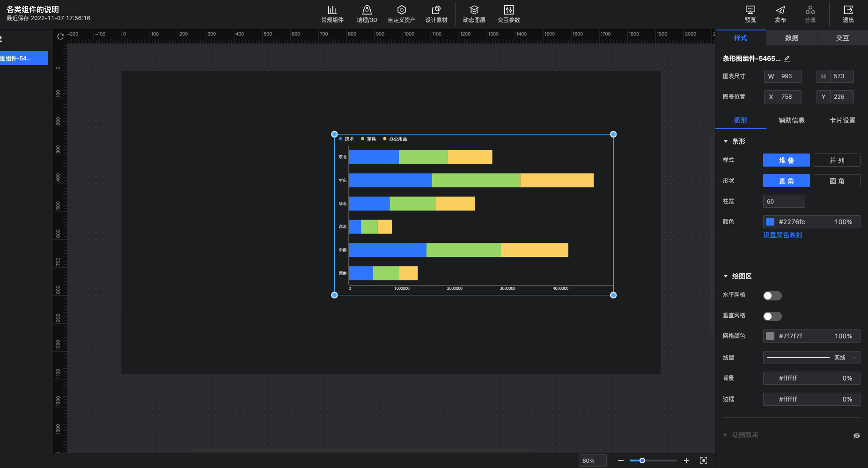
Task: Click the 发布 publish icon
Action: tap(780, 10)
